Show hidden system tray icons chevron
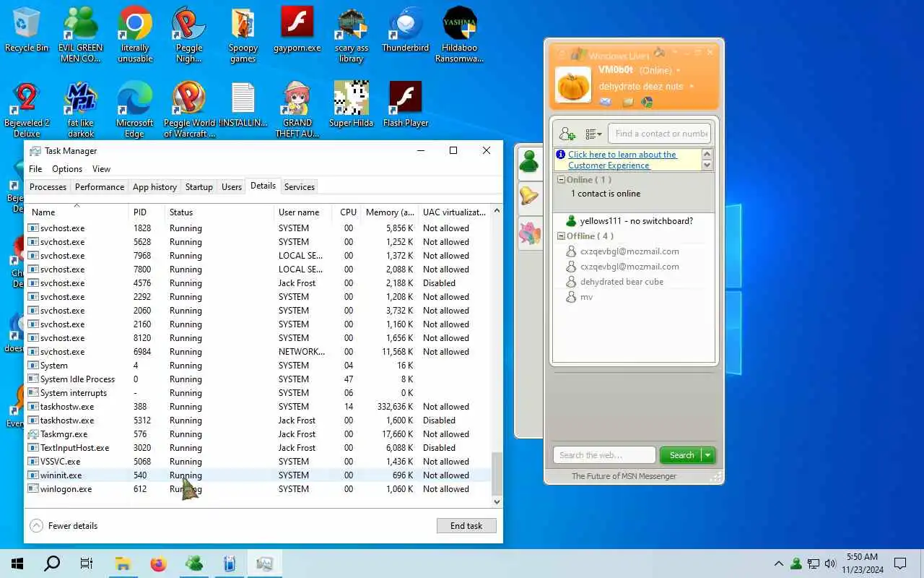Screen dimensions: 924x578 pos(778,564)
